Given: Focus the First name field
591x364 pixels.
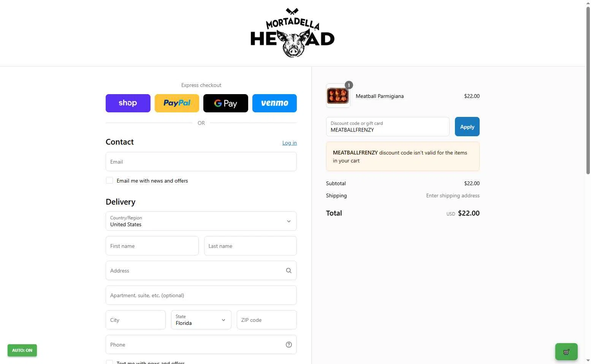Looking at the screenshot, I should pyautogui.click(x=152, y=246).
